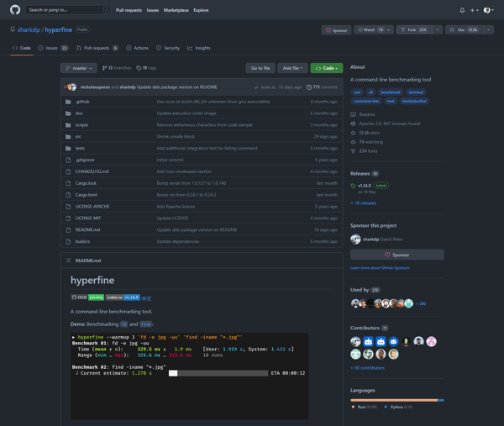Select the Code tab
Viewport: 504px width, 426px height.
click(22, 48)
